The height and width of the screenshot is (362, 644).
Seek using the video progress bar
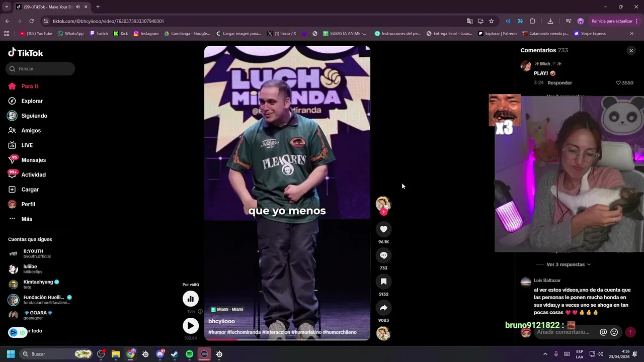[x=287, y=339]
